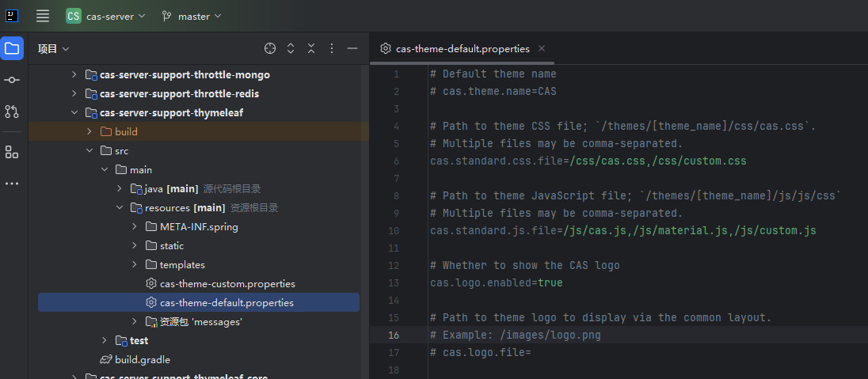The width and height of the screenshot is (868, 379).
Task: Show more tool windows
Action: click(12, 184)
